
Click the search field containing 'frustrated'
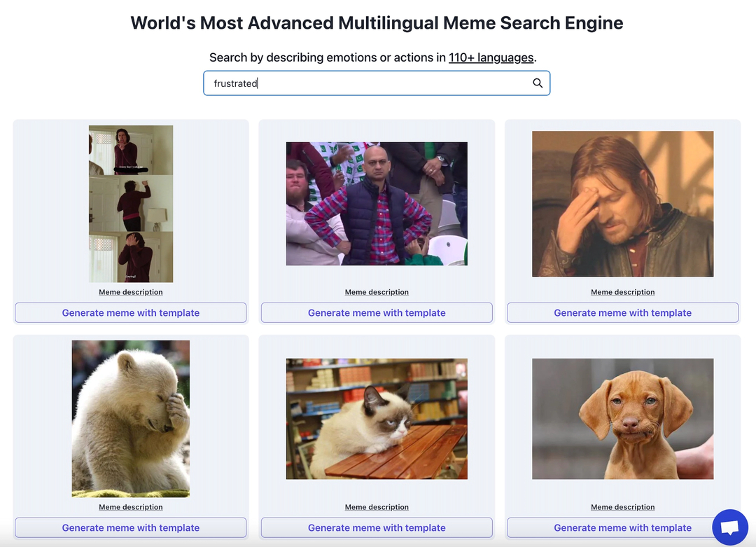(364, 83)
